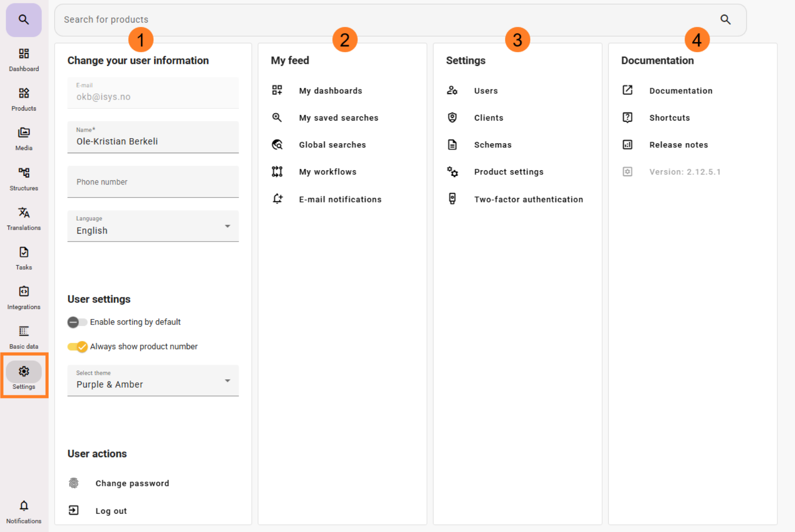Click Change password

[x=132, y=483]
